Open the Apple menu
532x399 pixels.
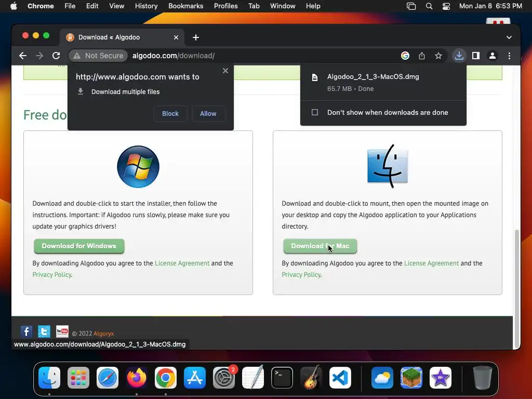pyautogui.click(x=14, y=6)
